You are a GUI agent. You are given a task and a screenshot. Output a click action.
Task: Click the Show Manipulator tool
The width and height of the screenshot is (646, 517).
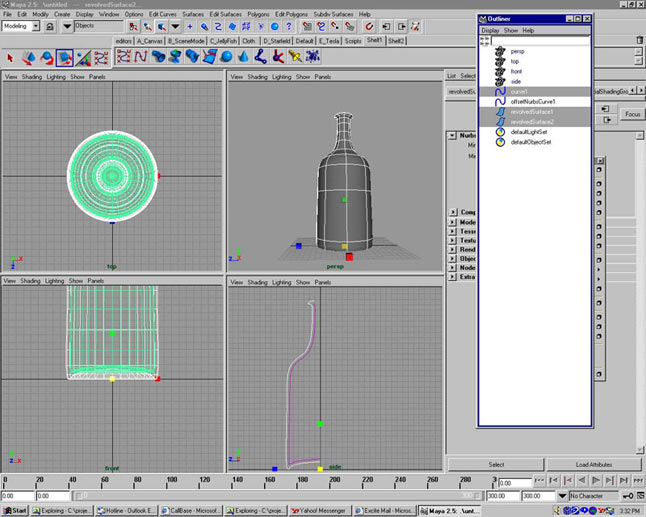tap(83, 58)
